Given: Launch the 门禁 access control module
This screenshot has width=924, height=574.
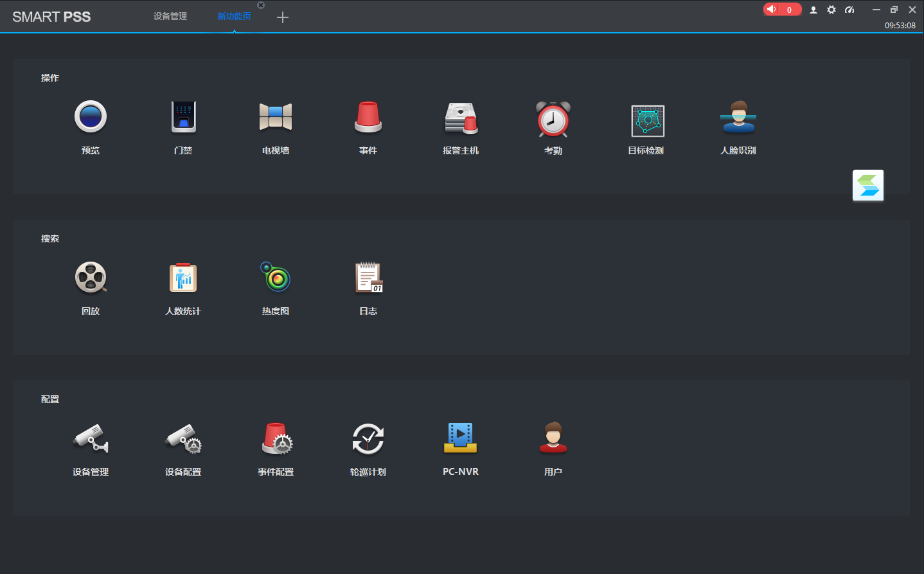Looking at the screenshot, I should pos(183,117).
